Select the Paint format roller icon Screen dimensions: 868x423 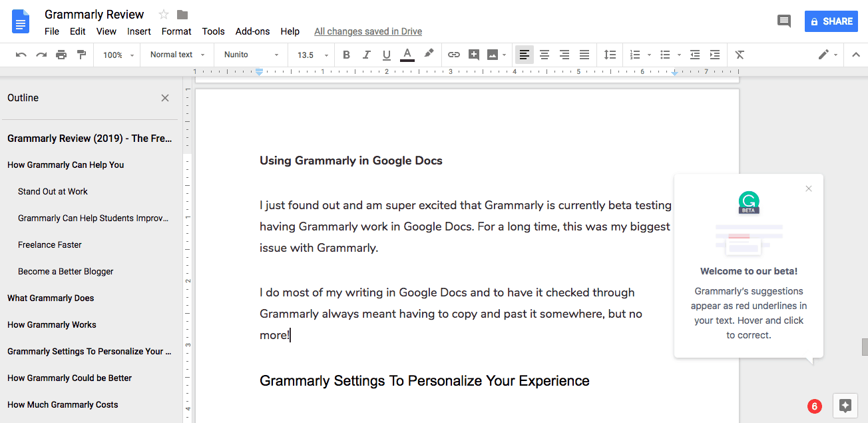(81, 55)
